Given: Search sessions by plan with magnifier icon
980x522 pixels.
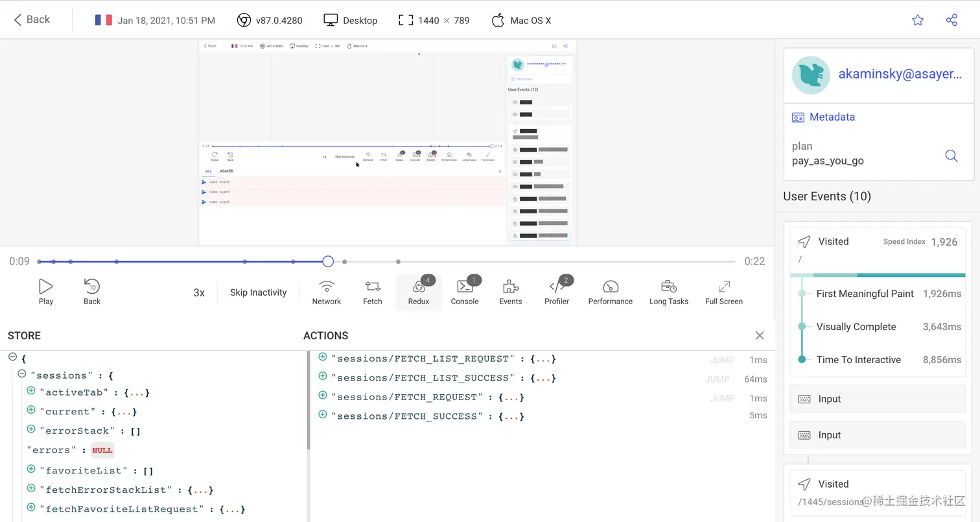Looking at the screenshot, I should pyautogui.click(x=951, y=156).
